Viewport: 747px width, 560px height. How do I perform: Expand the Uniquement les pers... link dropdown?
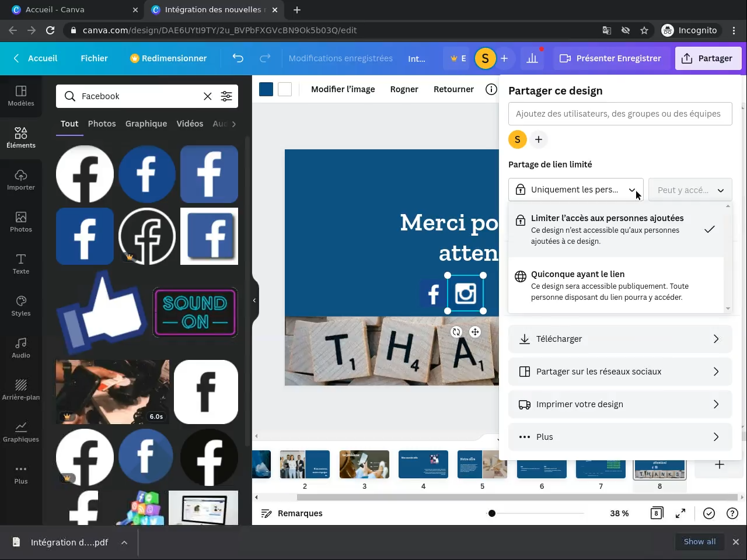[x=576, y=190]
